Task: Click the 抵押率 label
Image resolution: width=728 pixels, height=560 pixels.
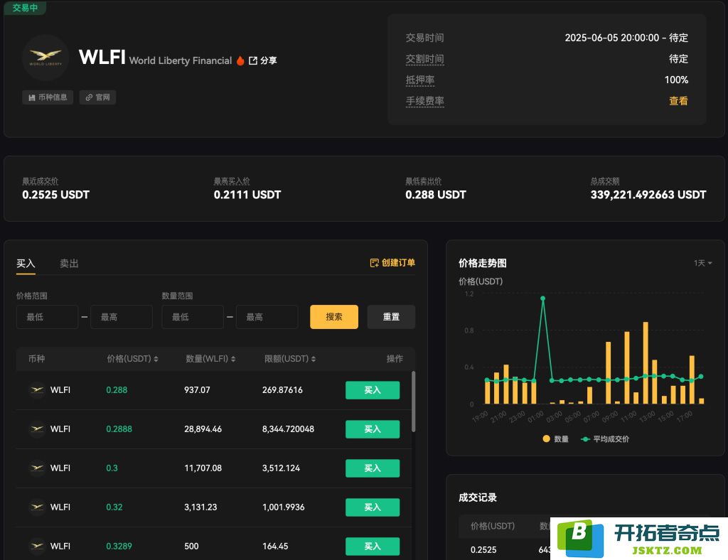Action: [420, 80]
